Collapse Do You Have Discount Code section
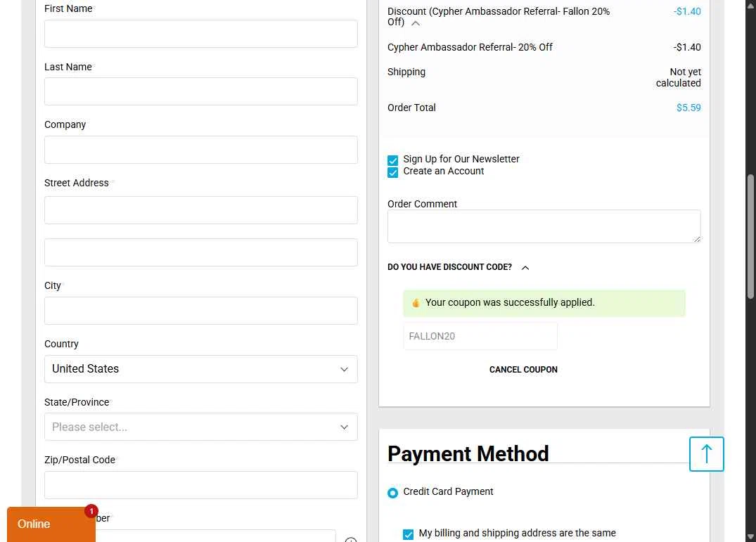 525,267
